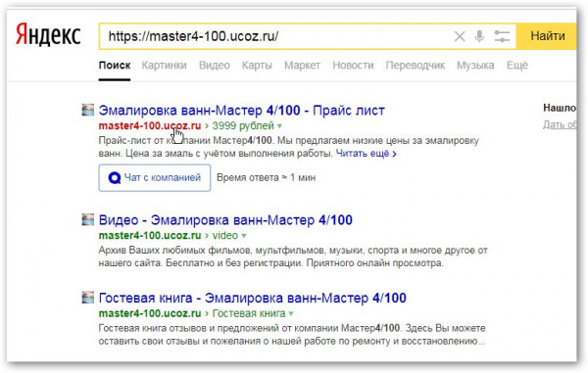Open the Карты tab
This screenshot has width=588, height=373.
[x=257, y=66]
